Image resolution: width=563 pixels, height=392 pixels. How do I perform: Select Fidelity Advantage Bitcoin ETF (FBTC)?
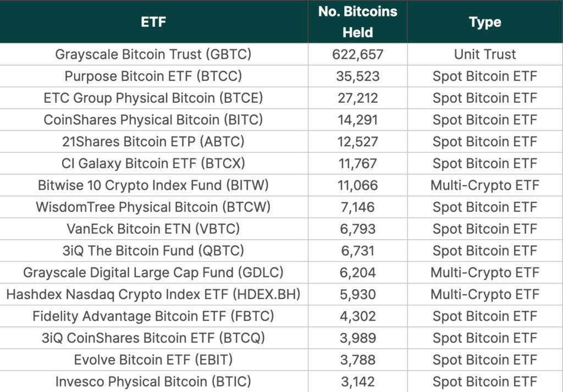coord(153,316)
